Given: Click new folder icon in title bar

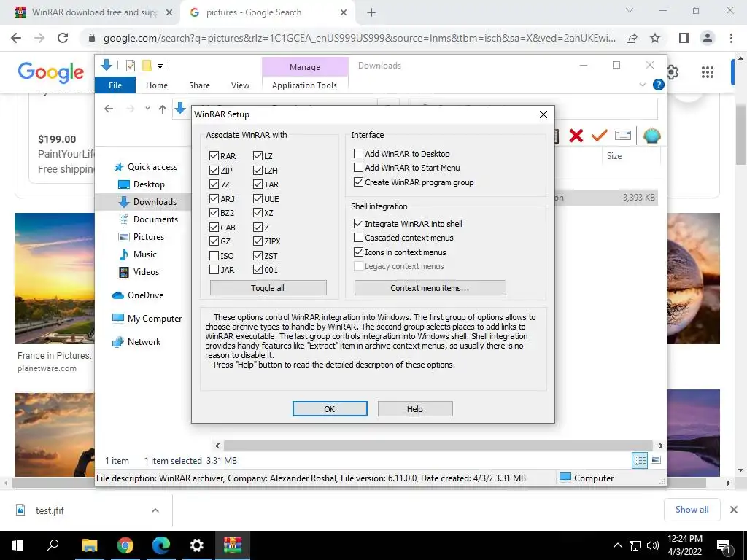Looking at the screenshot, I should pos(147,66).
